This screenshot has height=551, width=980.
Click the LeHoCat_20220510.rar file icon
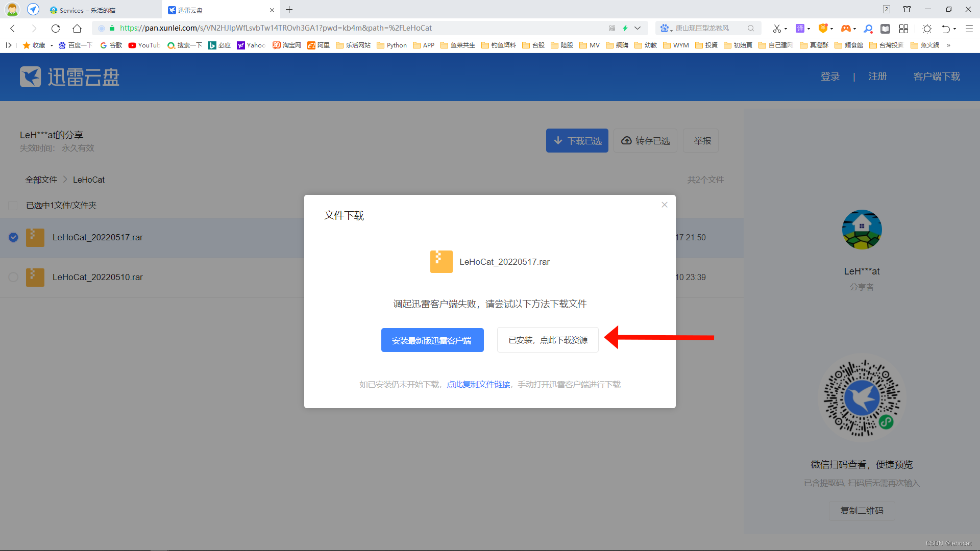(35, 277)
